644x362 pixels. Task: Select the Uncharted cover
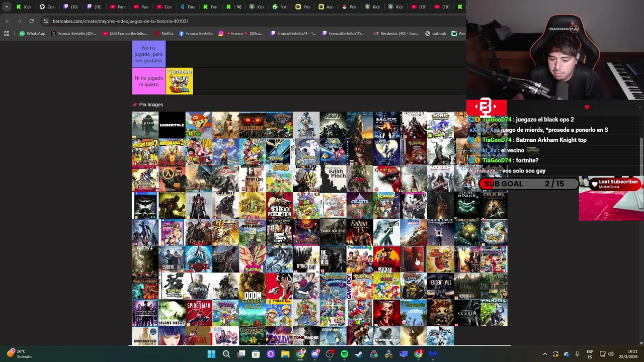[145, 336]
